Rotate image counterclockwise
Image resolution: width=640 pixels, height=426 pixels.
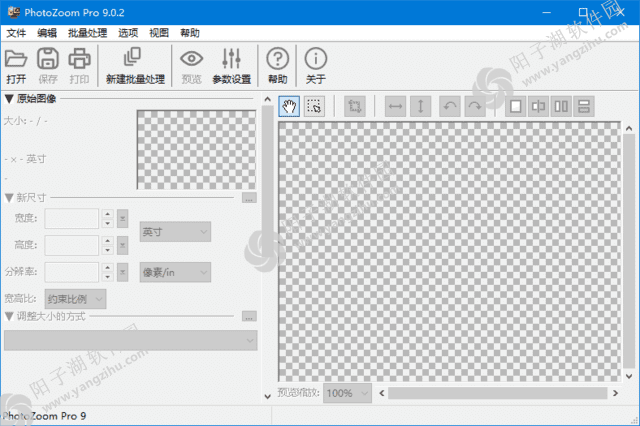pos(450,106)
